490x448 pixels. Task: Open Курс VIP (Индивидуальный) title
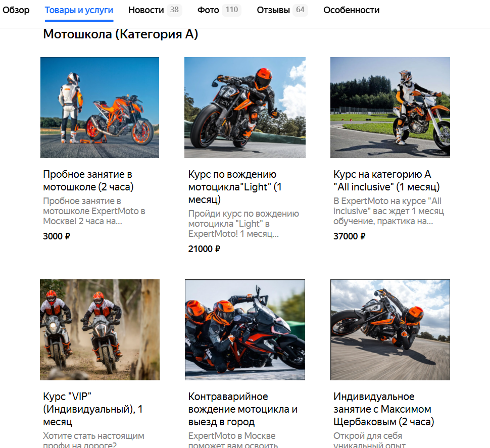click(93, 409)
